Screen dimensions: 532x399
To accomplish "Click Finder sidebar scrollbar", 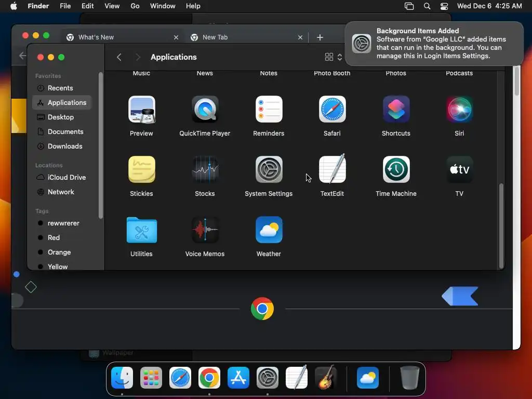I will point(100,145).
